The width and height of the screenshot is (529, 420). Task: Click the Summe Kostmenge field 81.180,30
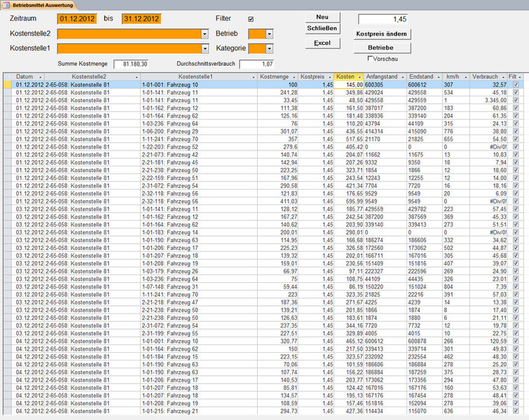pyautogui.click(x=131, y=64)
